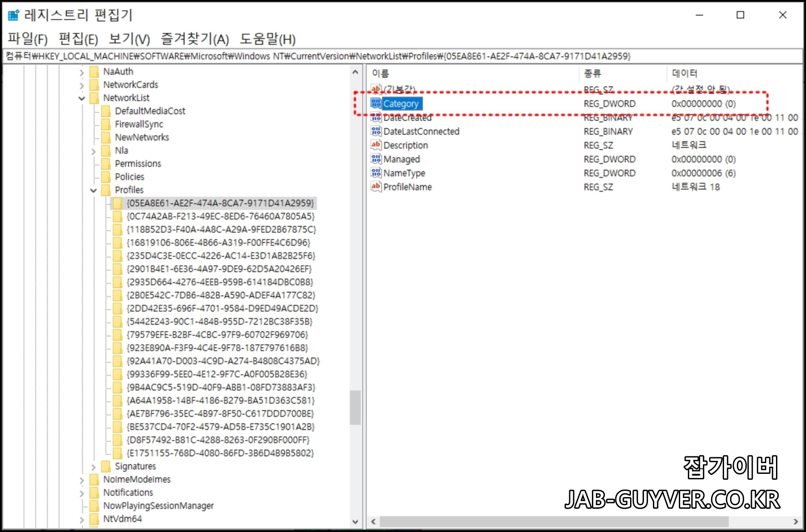Open the 즐겨찾기(A) menu

pyautogui.click(x=195, y=39)
